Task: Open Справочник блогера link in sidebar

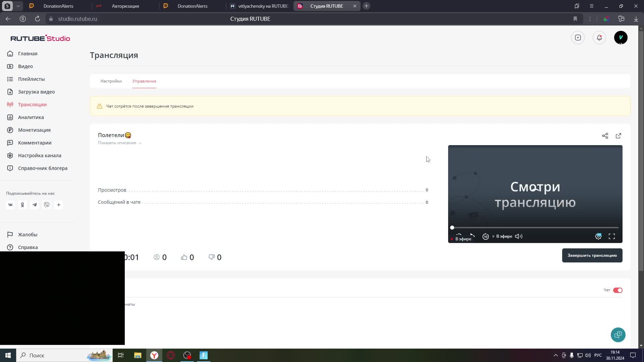Action: coord(43,168)
